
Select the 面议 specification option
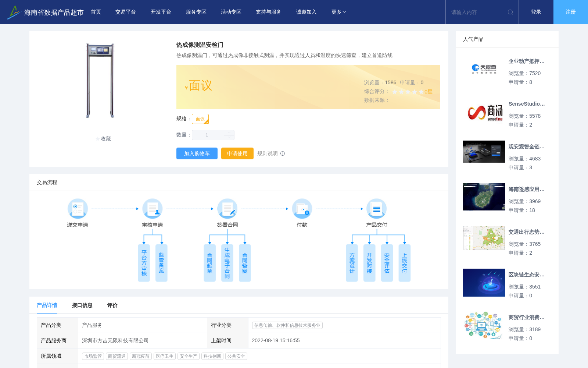200,119
